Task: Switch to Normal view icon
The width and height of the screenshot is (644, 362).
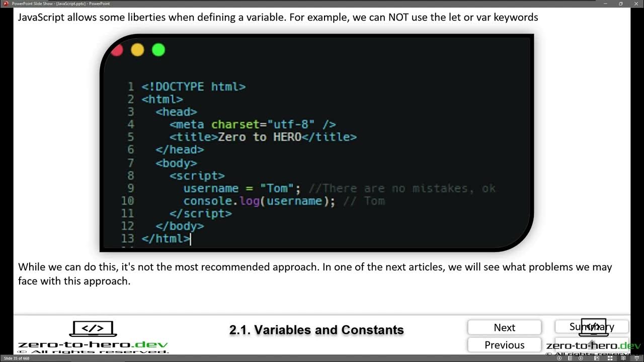Action: pos(597,358)
